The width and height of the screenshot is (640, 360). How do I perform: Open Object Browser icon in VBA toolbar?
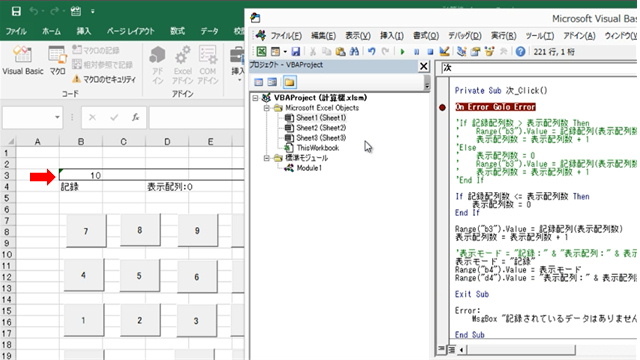coord(489,51)
